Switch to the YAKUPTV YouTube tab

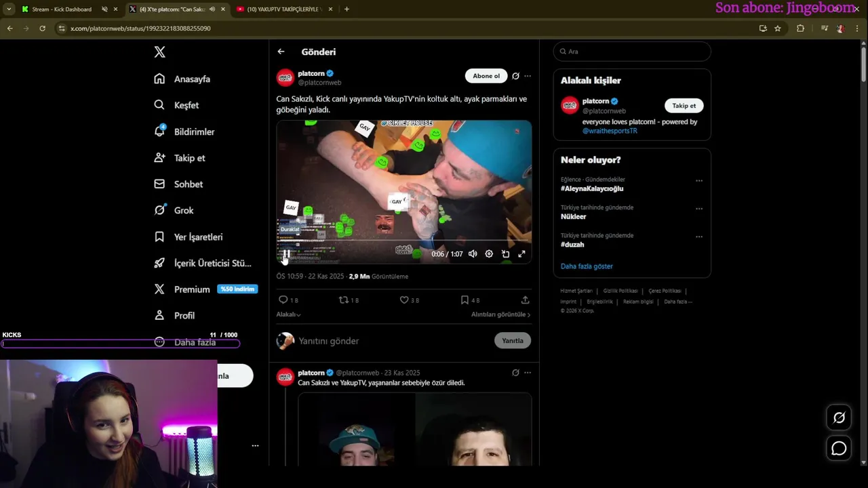point(283,9)
